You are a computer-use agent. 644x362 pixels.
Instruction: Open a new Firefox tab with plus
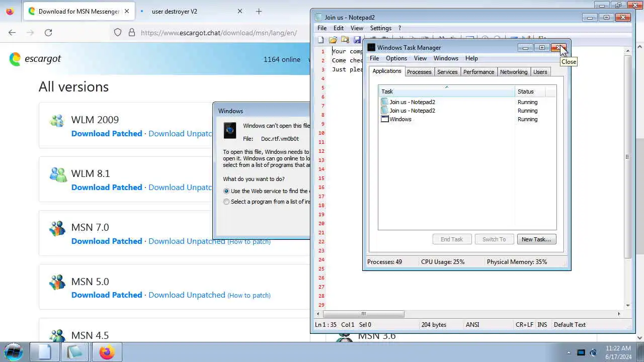(259, 11)
